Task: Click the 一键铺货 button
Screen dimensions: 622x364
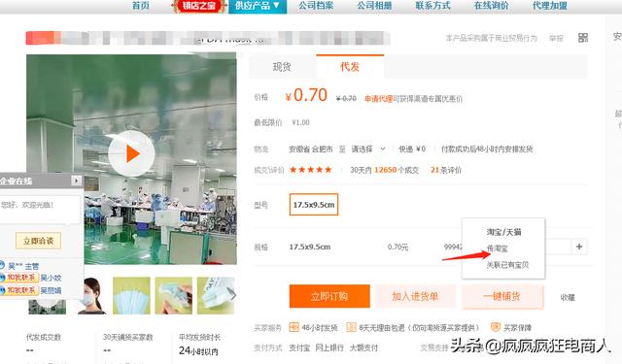Action: [502, 296]
